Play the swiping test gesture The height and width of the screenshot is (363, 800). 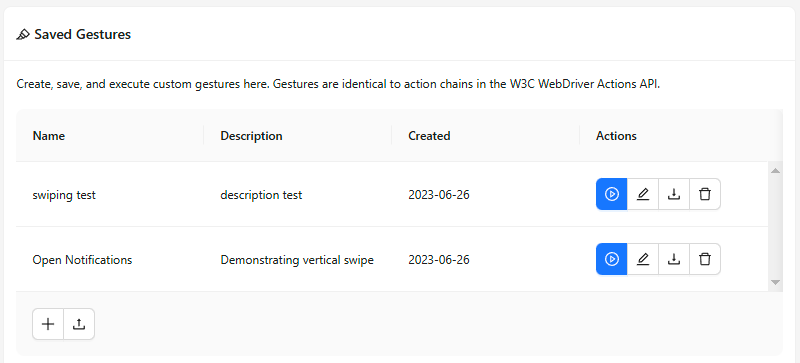tap(611, 194)
